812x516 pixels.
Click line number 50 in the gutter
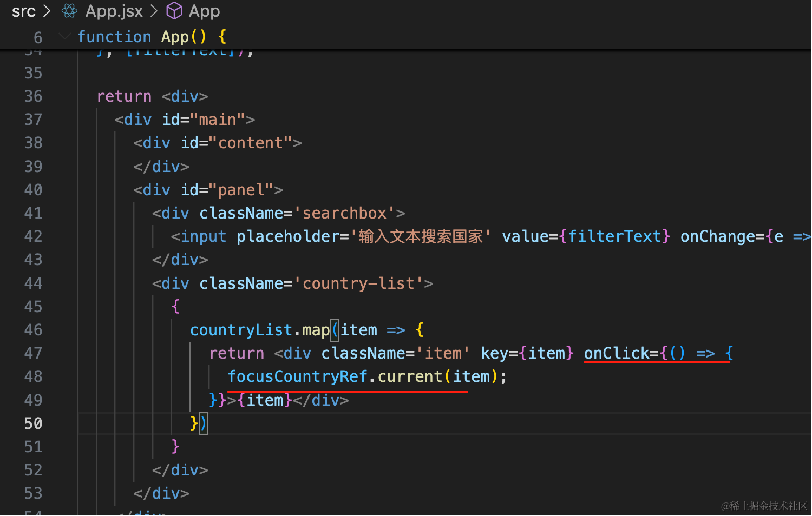pos(33,424)
